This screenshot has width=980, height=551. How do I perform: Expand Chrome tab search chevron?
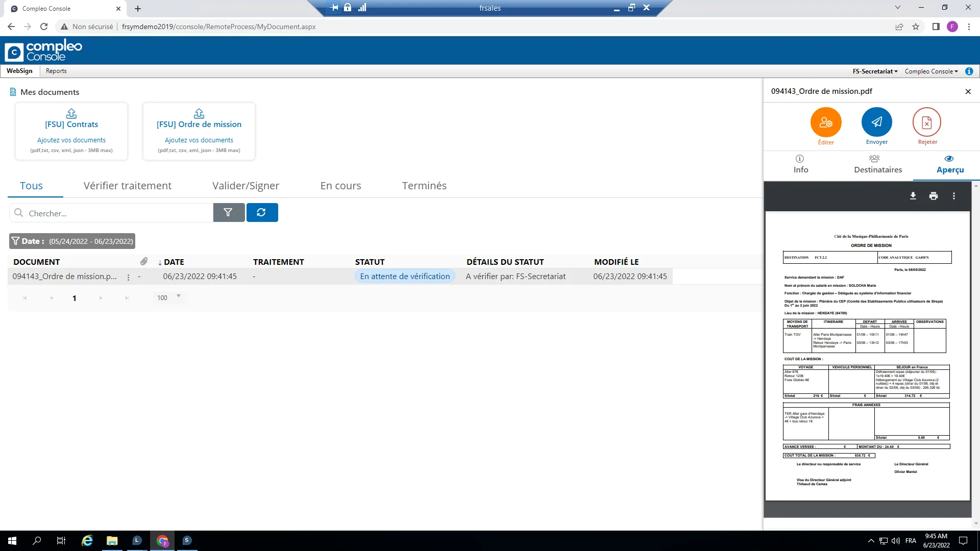(x=898, y=8)
